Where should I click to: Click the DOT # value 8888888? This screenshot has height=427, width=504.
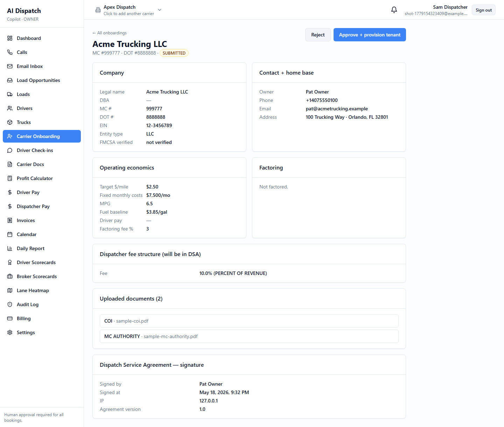coord(156,117)
